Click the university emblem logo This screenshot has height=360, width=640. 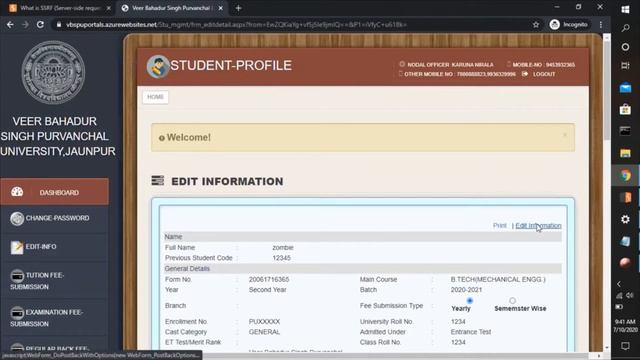coord(53,73)
